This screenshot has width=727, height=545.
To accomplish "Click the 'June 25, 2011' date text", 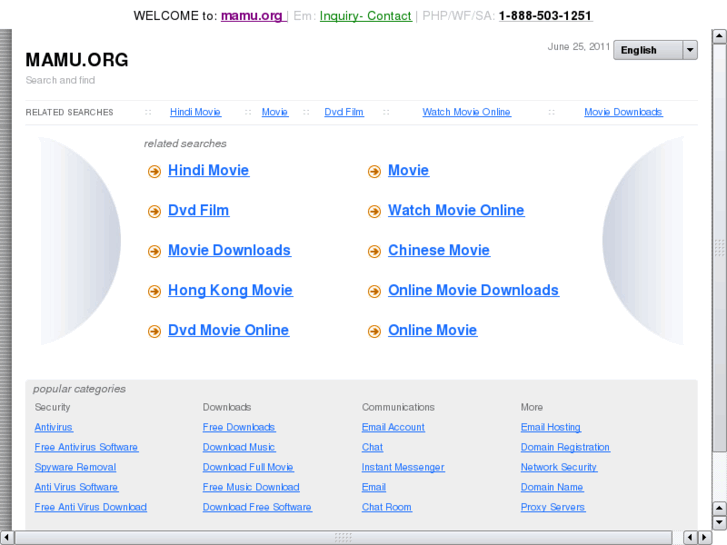I will (579, 47).
